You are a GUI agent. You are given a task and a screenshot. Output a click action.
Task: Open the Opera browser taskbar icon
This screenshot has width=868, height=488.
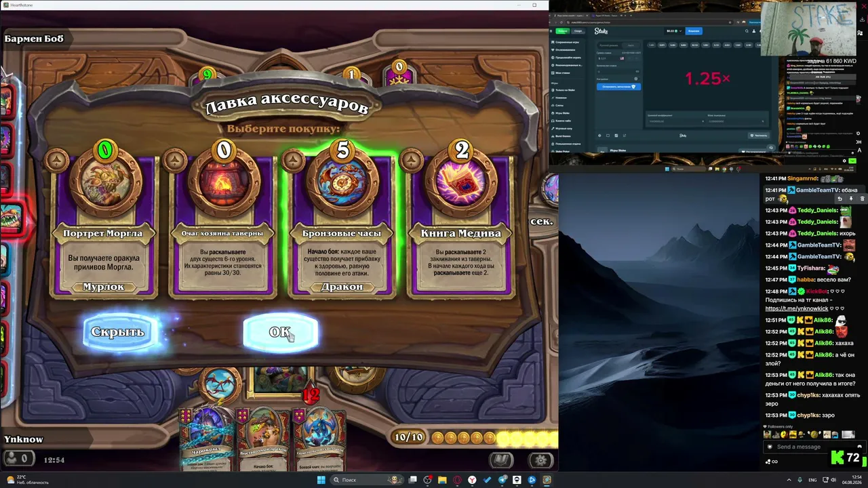(x=457, y=480)
